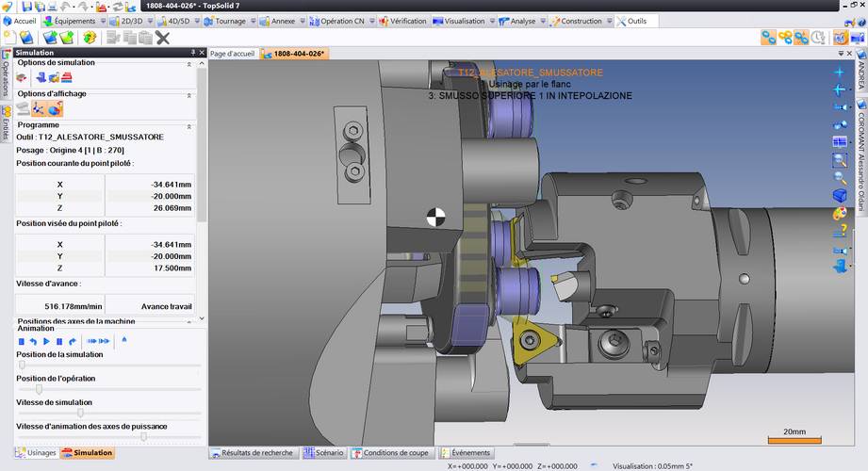Collapse the Options de simulation section
This screenshot has height=471, width=868.
[x=188, y=63]
